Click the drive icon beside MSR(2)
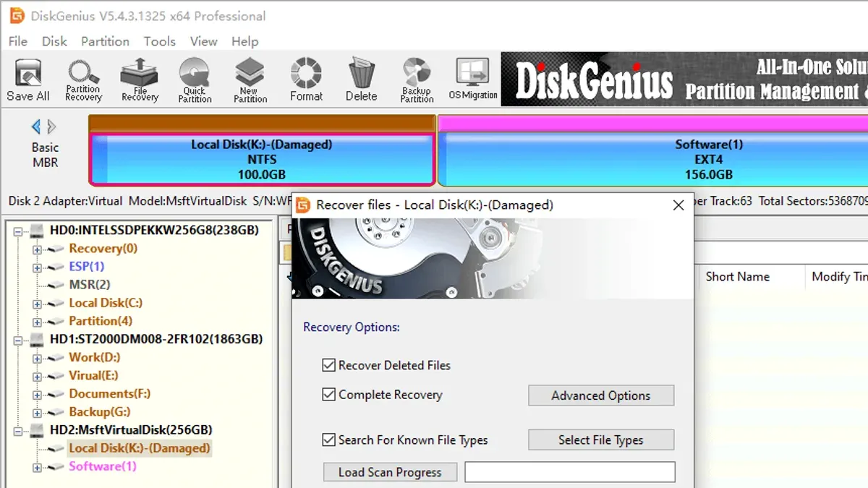Screen dimensions: 868x488 click(56, 285)
